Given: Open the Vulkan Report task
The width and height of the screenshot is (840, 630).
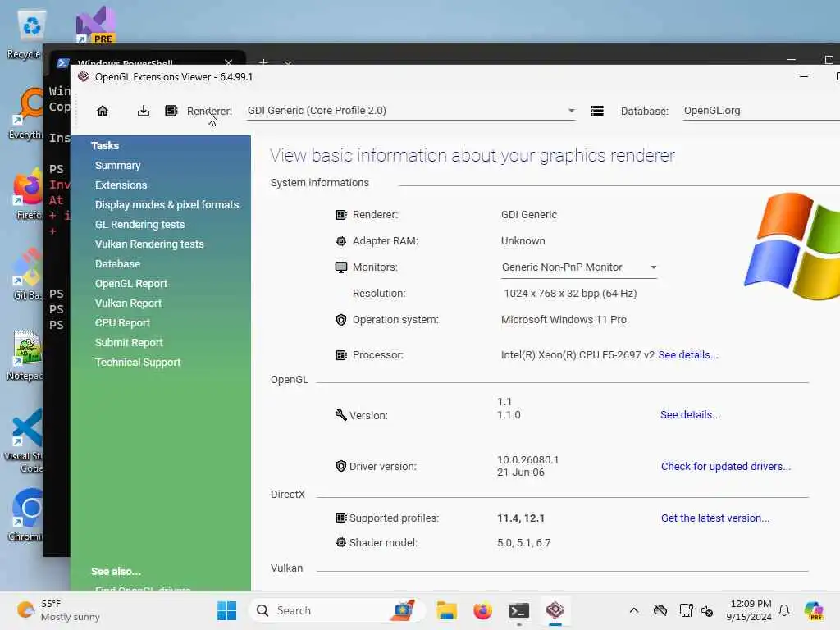Looking at the screenshot, I should 128,304.
